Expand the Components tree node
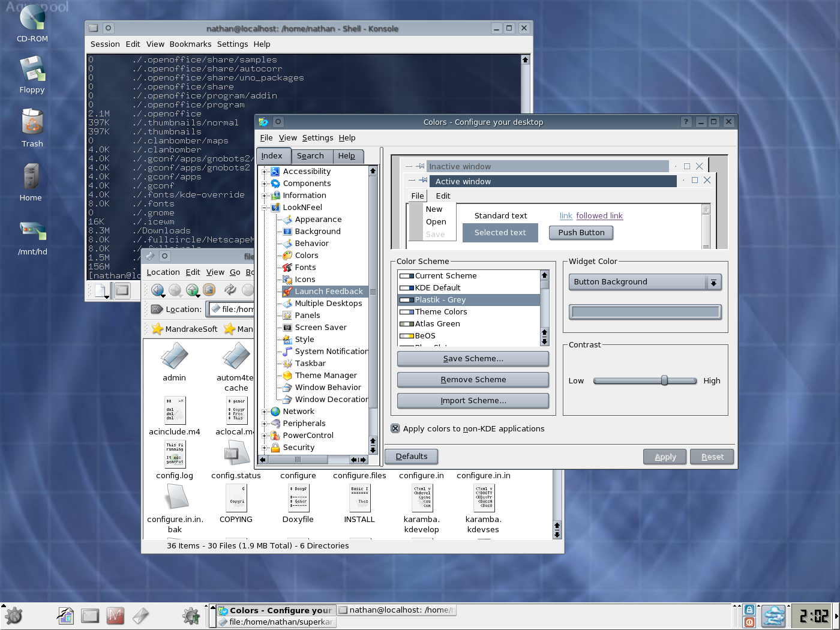This screenshot has width=840, height=630. click(265, 184)
